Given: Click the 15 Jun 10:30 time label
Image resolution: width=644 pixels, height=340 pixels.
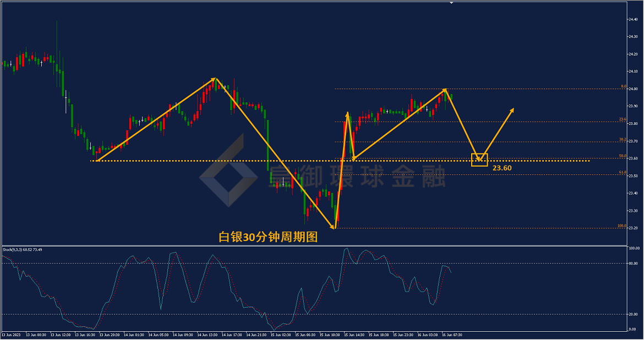Looking at the screenshot, I should coord(330,335).
